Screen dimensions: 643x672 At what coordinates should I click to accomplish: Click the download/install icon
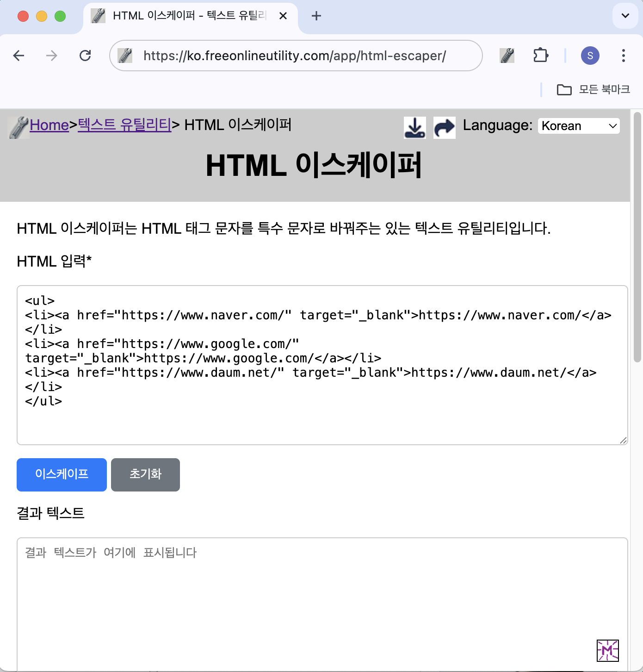tap(415, 128)
